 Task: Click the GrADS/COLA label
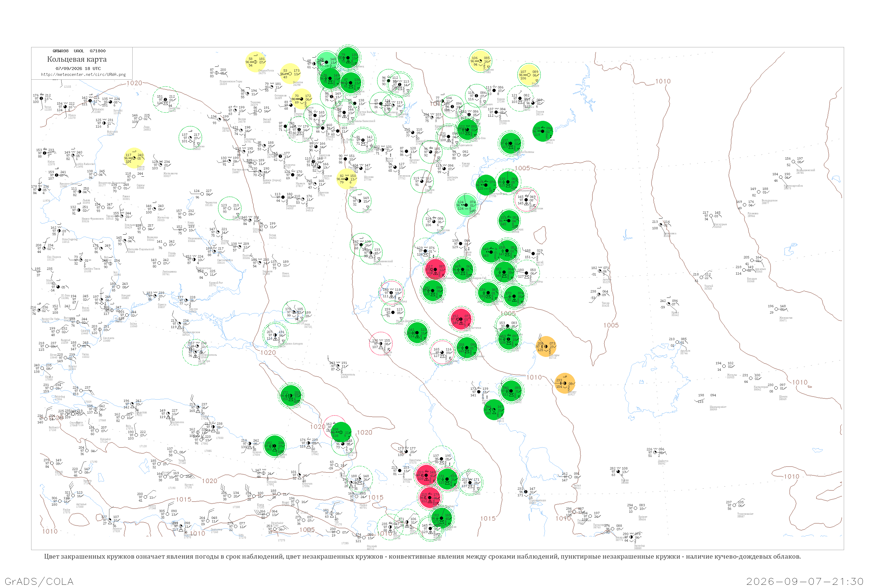pos(39,581)
